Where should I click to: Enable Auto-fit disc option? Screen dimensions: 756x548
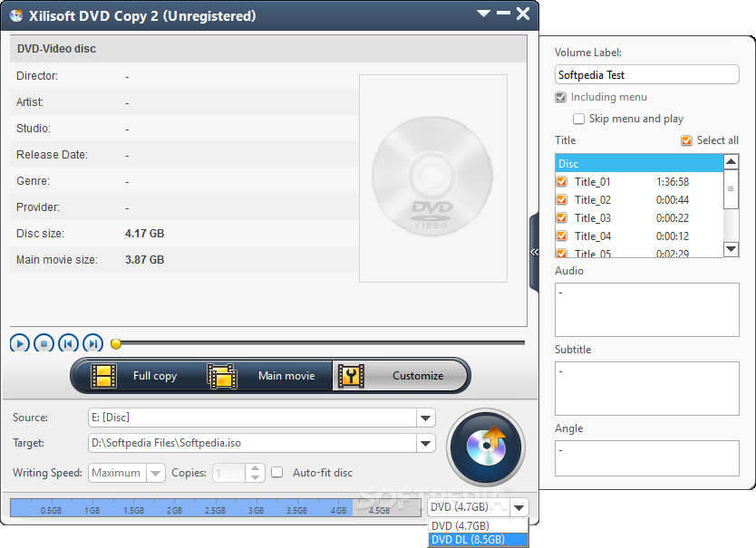(276, 472)
